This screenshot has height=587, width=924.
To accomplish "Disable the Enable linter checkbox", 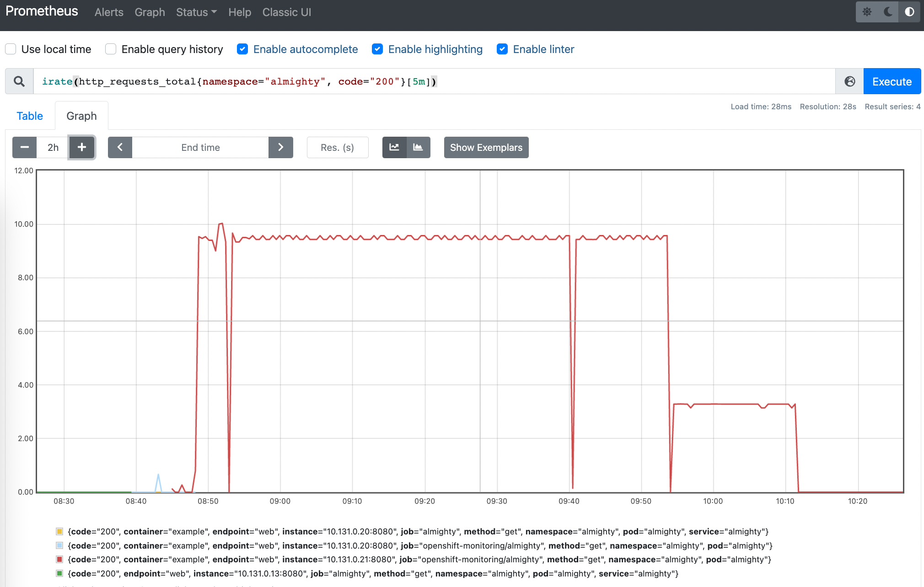I will point(502,49).
